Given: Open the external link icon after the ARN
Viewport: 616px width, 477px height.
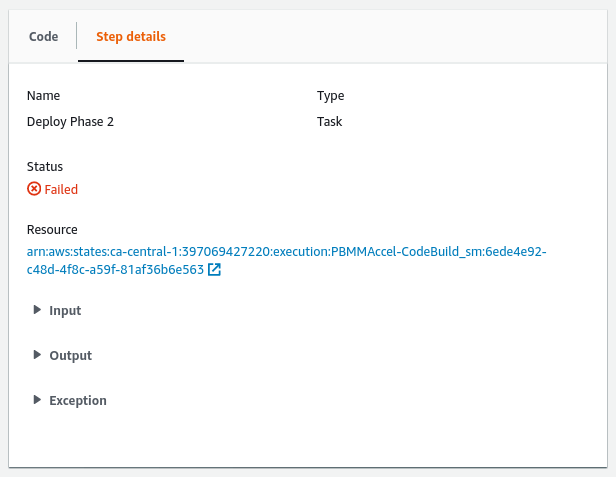Looking at the screenshot, I should (x=214, y=270).
